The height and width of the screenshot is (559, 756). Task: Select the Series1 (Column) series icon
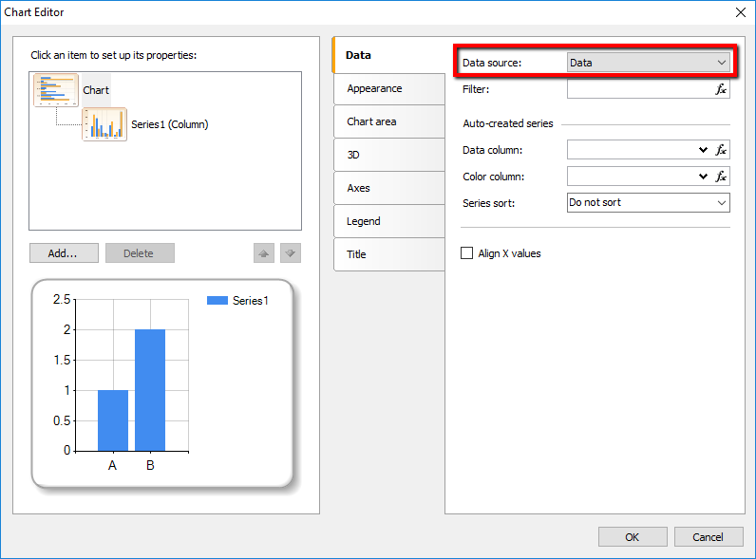point(104,124)
